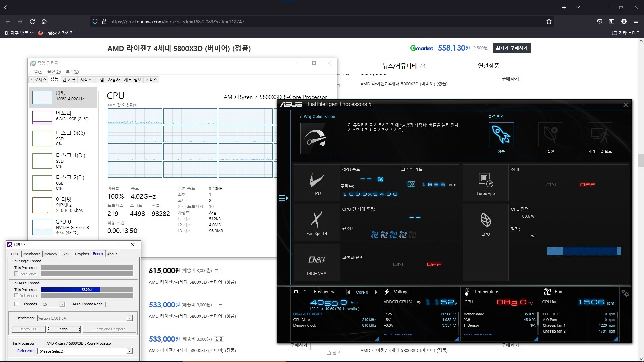Open Turbo App panel
644x362 pixels.
tap(485, 183)
